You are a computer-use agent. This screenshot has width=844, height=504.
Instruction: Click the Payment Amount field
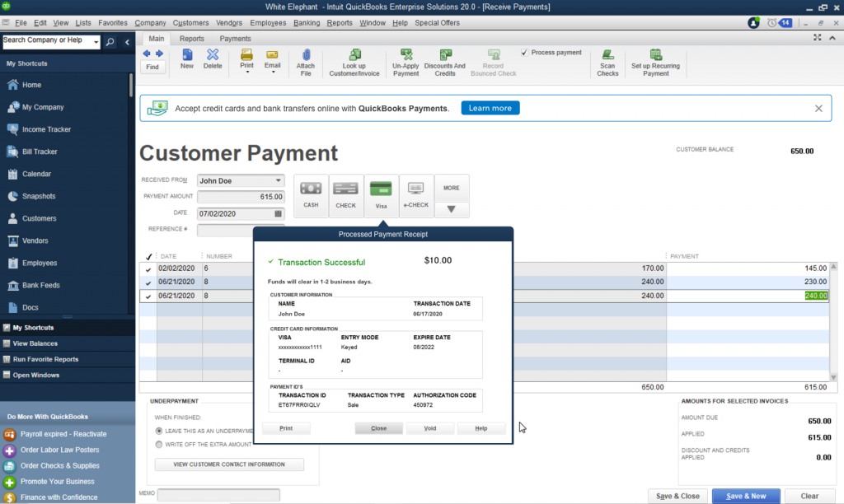241,197
